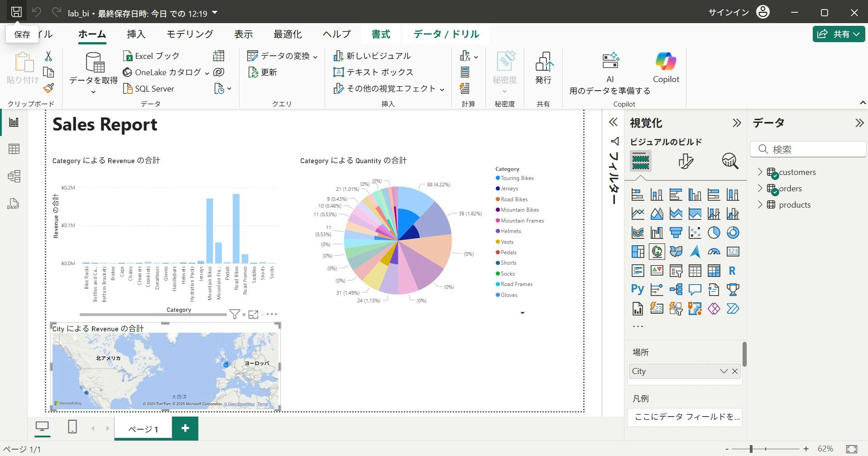Open the file name dropdown in title bar
Screen dimensions: 868x456
click(215, 13)
